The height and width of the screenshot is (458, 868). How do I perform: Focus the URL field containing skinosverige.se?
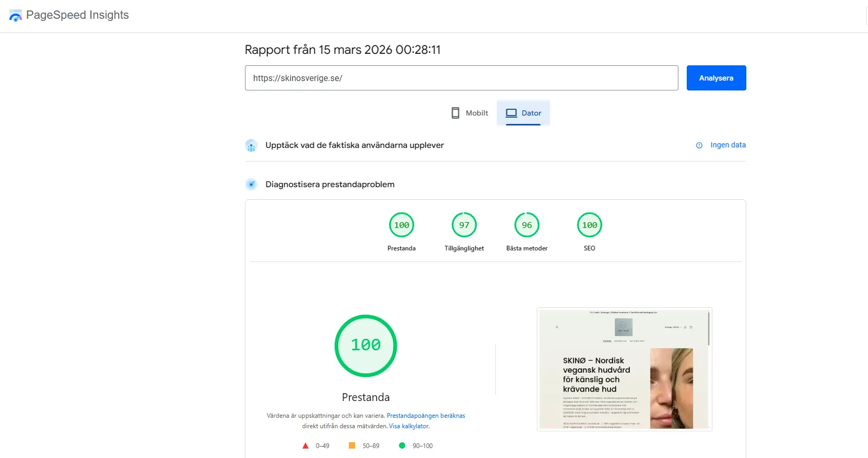click(x=461, y=78)
